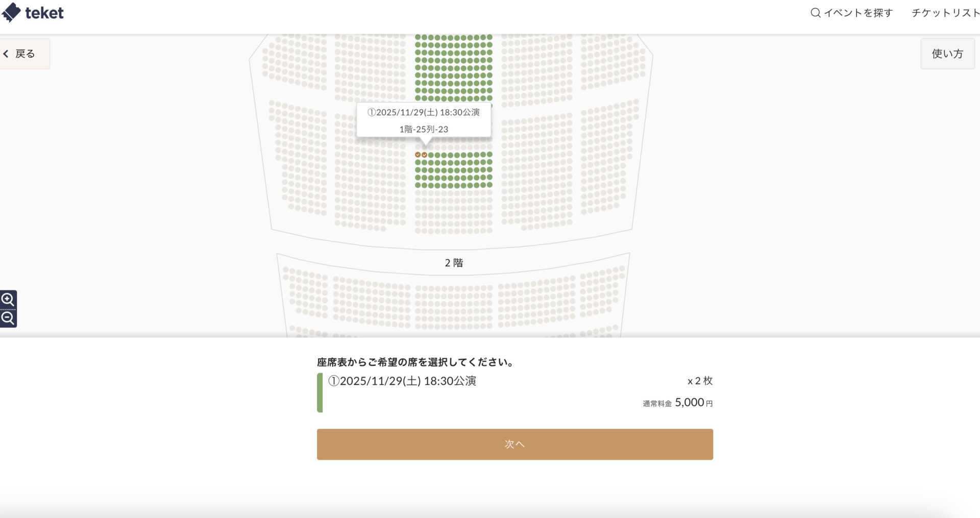Pick bottom-right green seat of lower block

click(x=489, y=185)
